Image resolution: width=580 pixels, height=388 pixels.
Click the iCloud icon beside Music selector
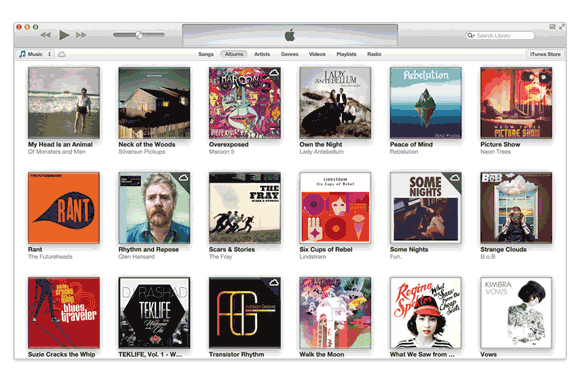point(62,54)
